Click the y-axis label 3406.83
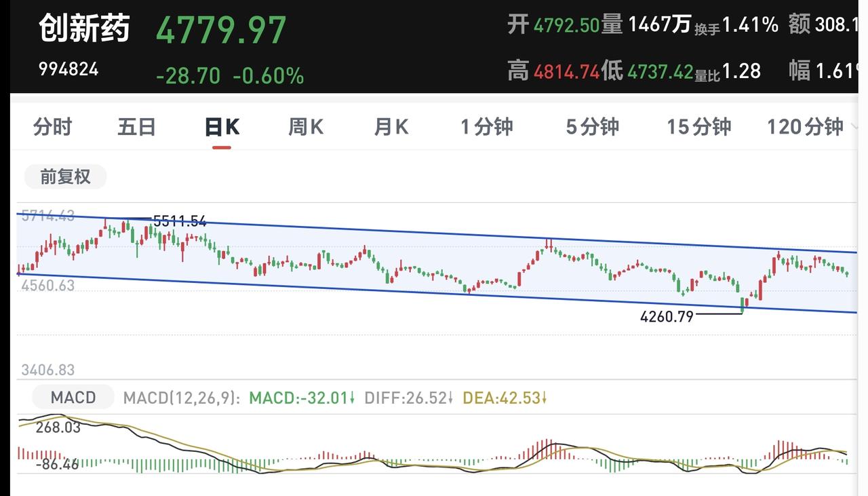Viewport: 868px width, 496px height. coord(48,370)
